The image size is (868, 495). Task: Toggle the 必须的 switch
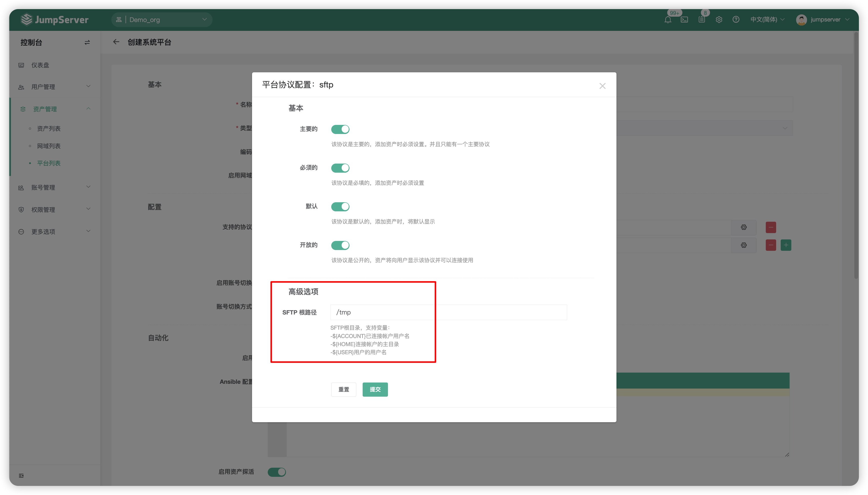click(340, 168)
